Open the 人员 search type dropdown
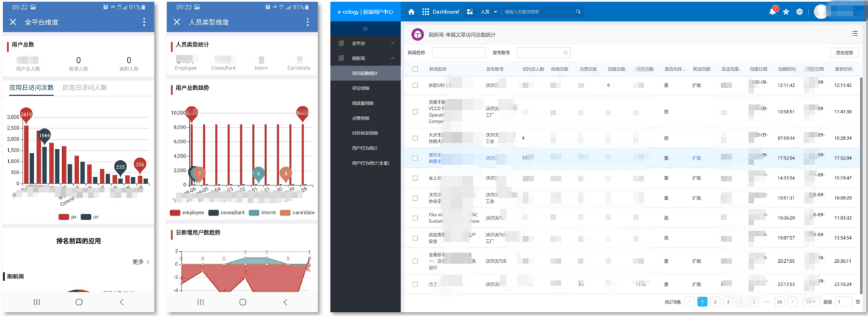 [488, 12]
